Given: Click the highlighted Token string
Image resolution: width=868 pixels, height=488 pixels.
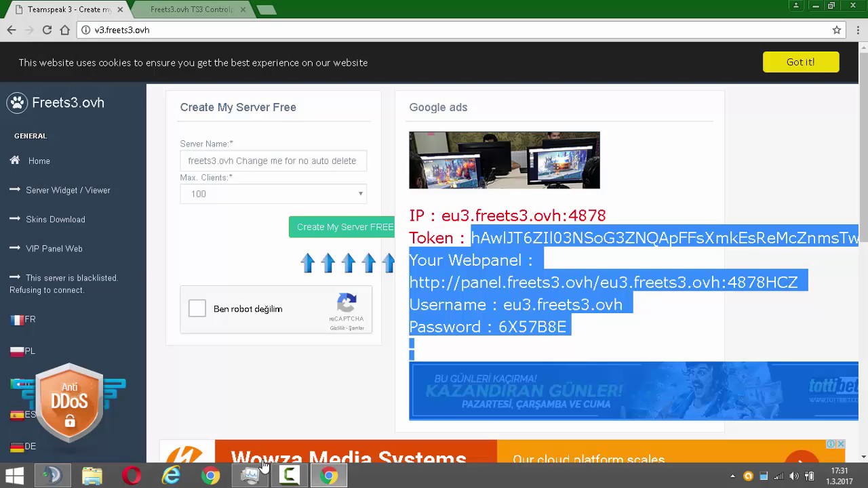Looking at the screenshot, I should click(665, 238).
